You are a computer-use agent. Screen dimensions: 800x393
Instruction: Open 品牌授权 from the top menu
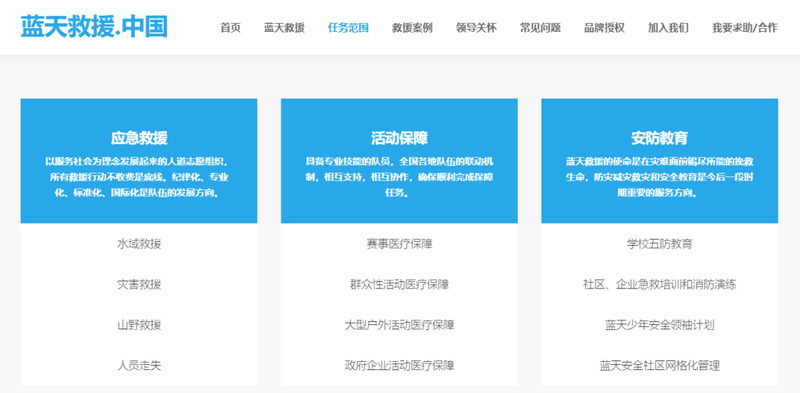click(x=604, y=28)
